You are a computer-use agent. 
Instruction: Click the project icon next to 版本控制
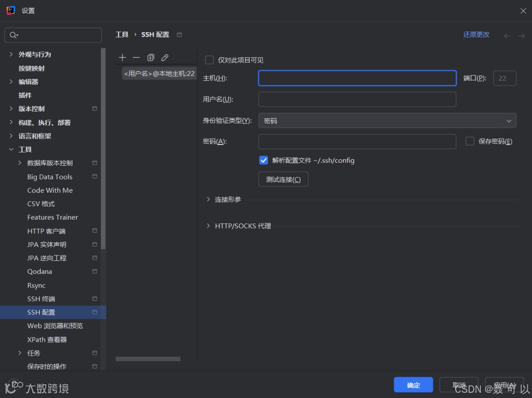[x=95, y=109]
